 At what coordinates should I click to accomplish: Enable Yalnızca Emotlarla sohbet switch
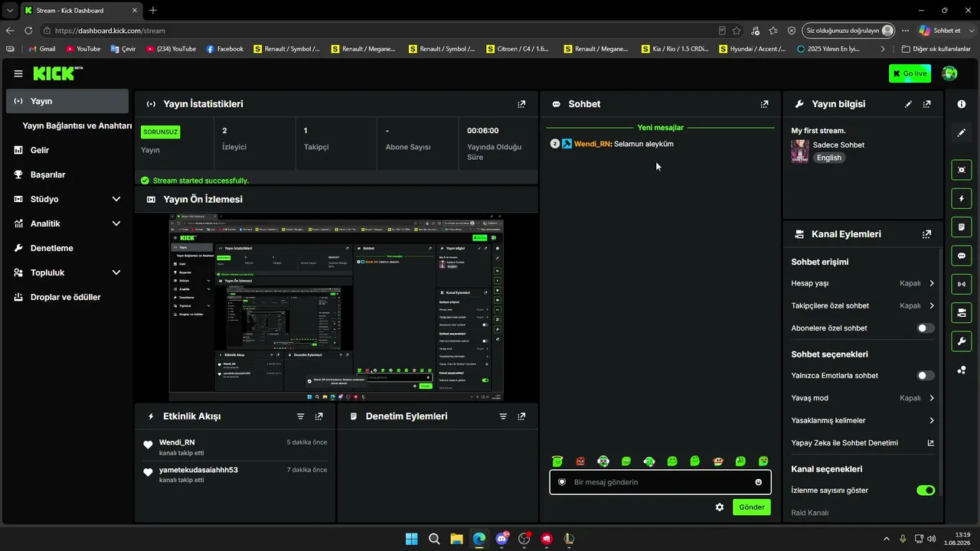pyautogui.click(x=926, y=376)
